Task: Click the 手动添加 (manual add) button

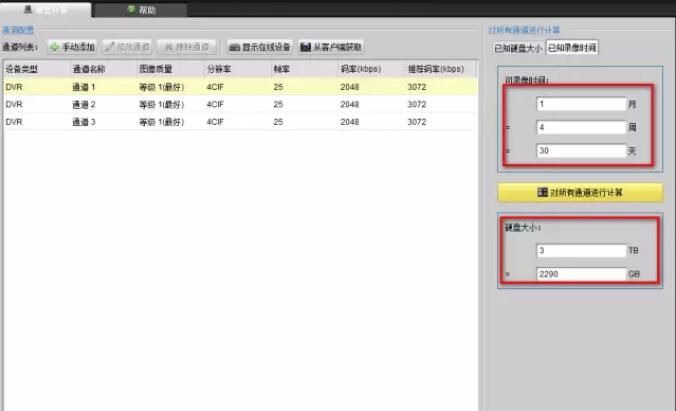Action: [x=72, y=47]
